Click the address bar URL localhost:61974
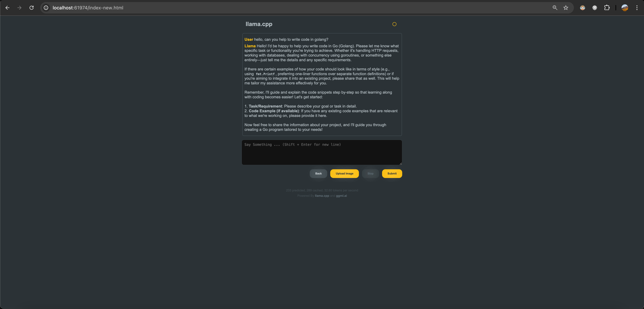Screen dimensions: 644x309 [x=88, y=8]
